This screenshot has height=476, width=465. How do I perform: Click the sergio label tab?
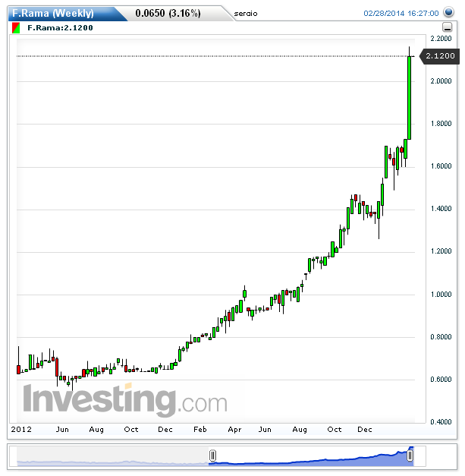coord(245,14)
